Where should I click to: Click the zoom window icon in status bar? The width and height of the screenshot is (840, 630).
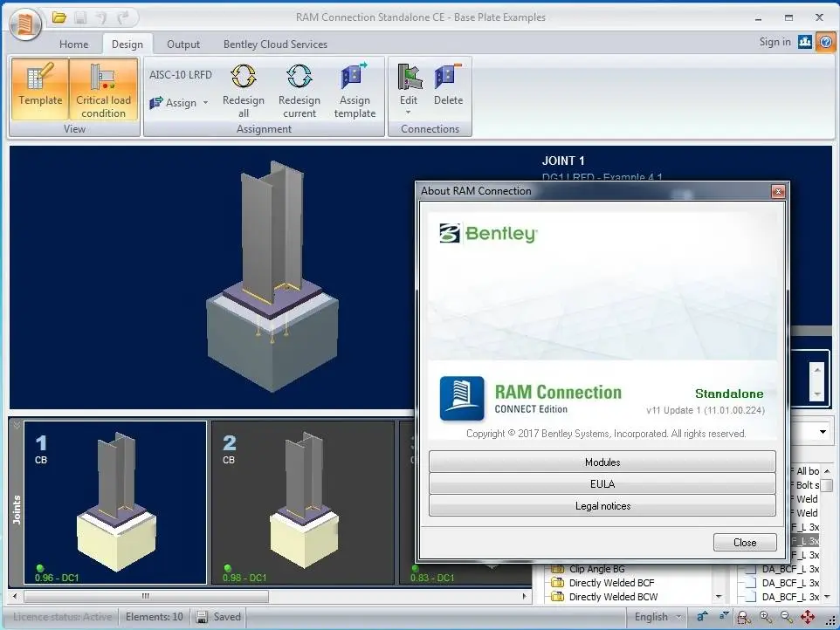pyautogui.click(x=744, y=617)
